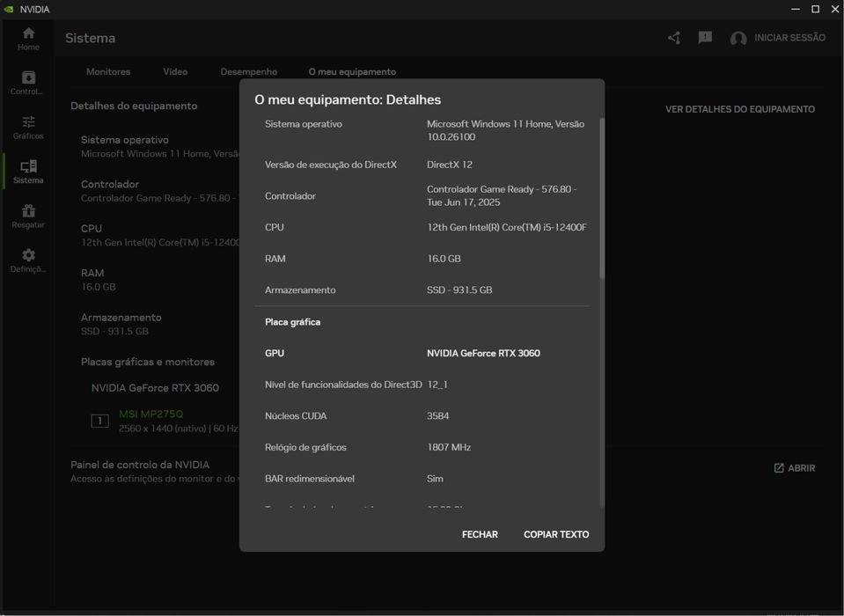
Task: Click '12th Gen Intel(R) Core(TM) i5-12400F' in dialog
Action: [507, 227]
